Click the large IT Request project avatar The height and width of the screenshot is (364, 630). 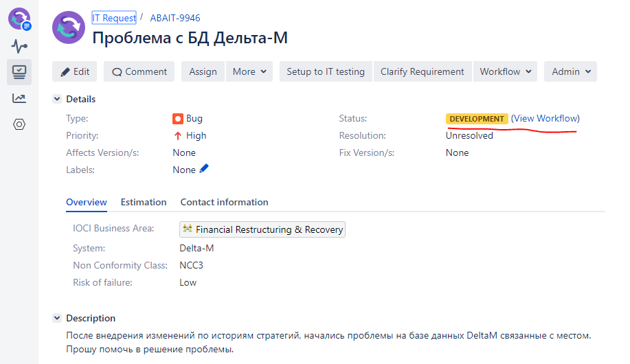pos(69,27)
